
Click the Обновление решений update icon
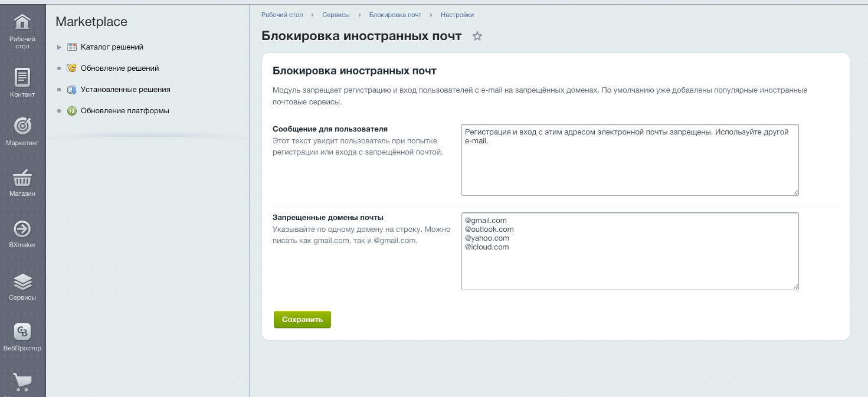[x=72, y=68]
